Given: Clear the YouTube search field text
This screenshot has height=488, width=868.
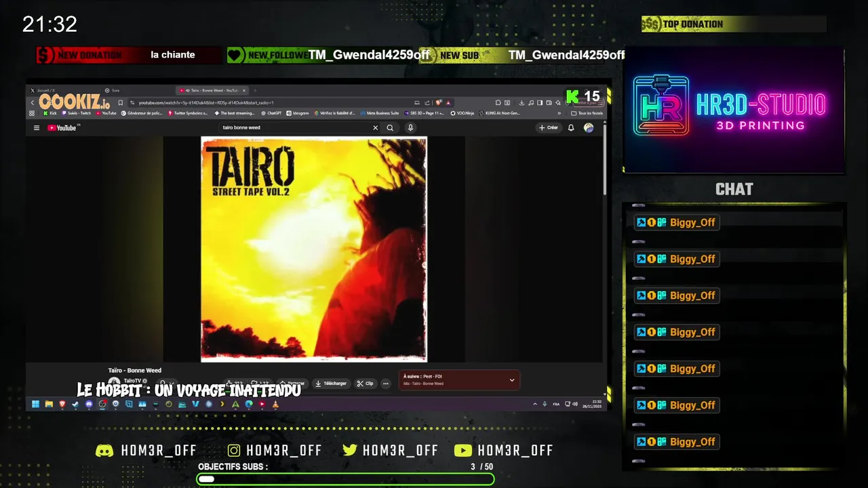Looking at the screenshot, I should [x=375, y=127].
